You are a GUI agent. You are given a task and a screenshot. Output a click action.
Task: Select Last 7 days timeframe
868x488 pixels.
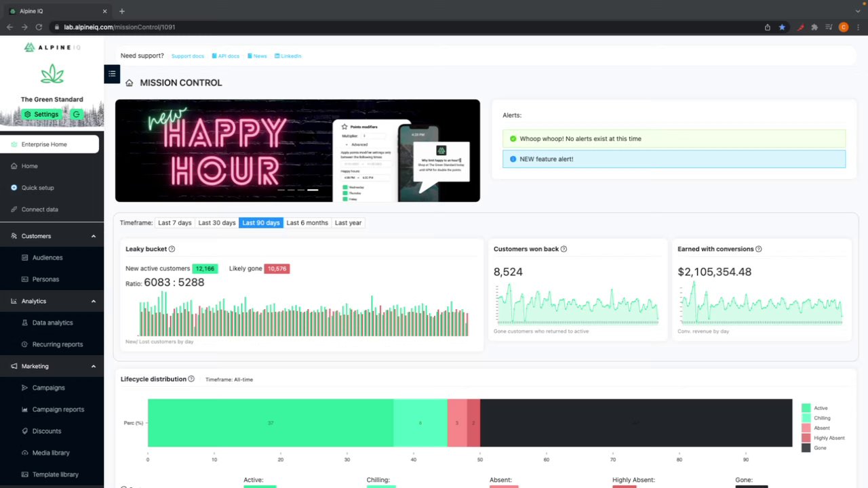[x=175, y=223]
